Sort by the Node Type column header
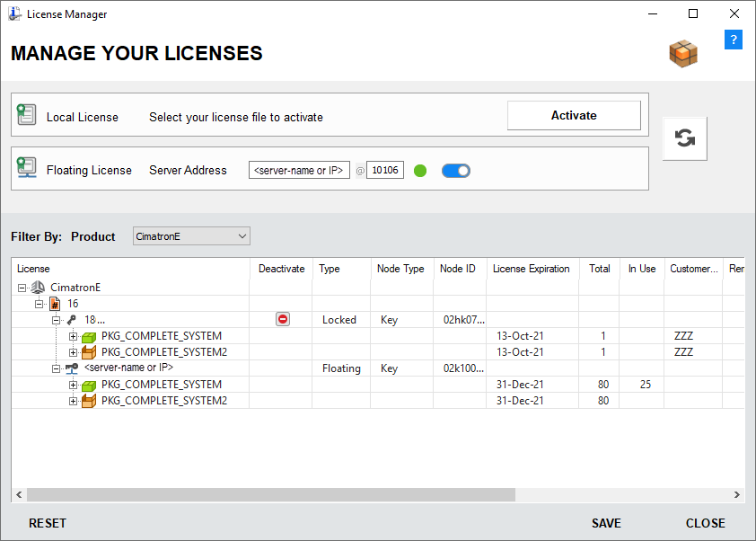This screenshot has width=756, height=541. tap(402, 269)
